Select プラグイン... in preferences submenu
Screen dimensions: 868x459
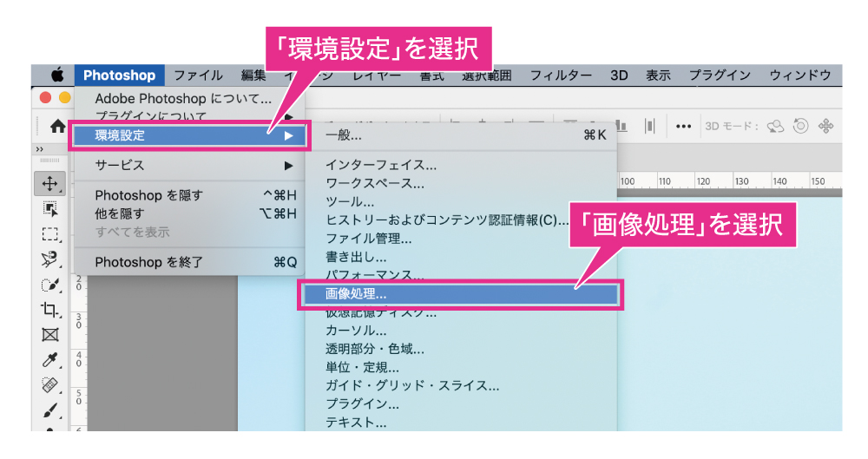pyautogui.click(x=461, y=403)
